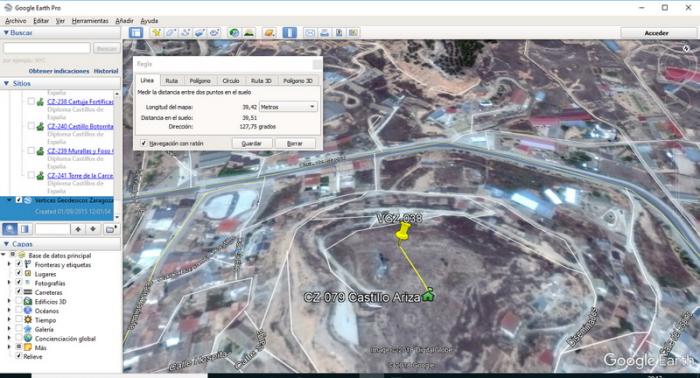Switch to the Círculo tab in Regla

[231, 80]
